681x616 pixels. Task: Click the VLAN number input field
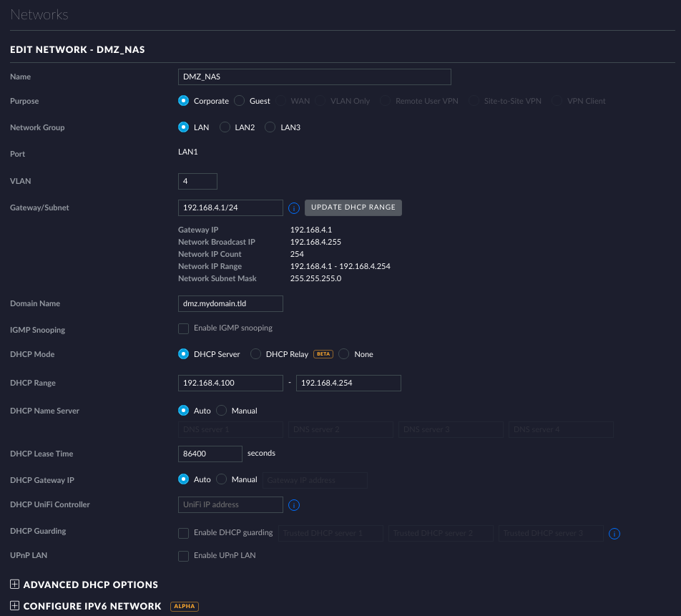coord(197,182)
